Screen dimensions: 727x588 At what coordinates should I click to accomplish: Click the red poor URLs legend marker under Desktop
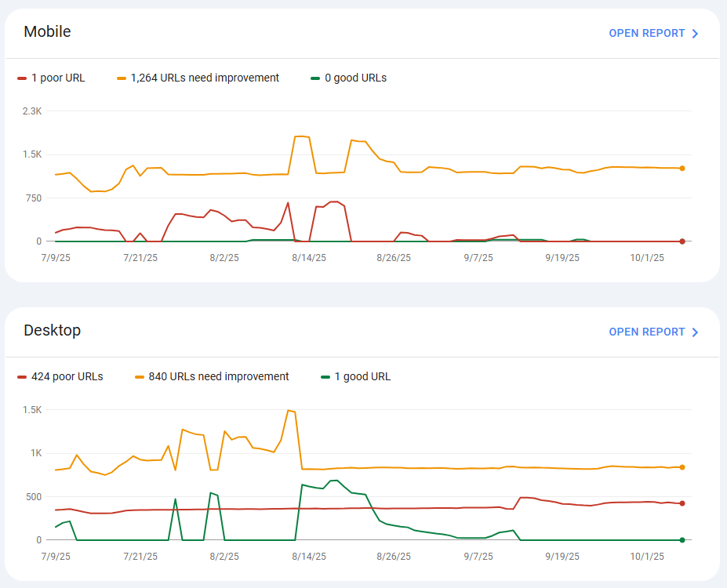[24, 376]
